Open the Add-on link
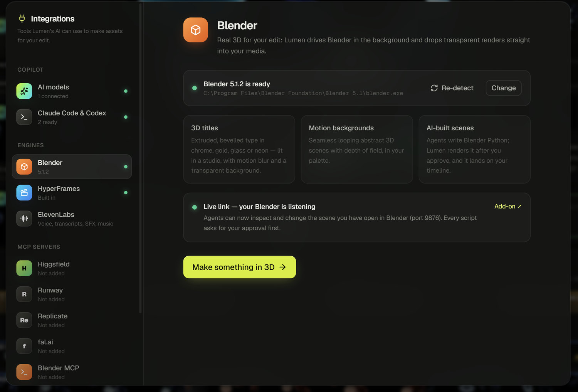The image size is (578, 392). coord(508,206)
